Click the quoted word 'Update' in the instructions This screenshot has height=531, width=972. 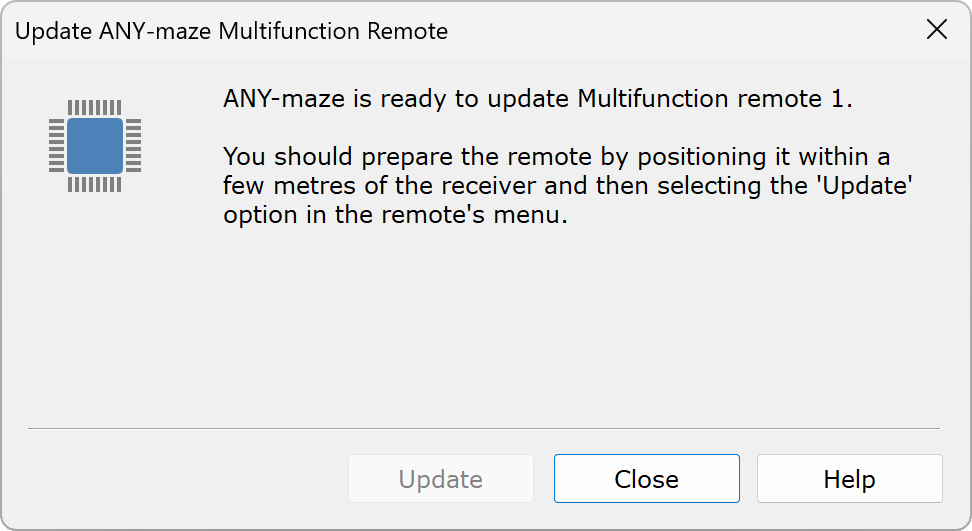click(866, 185)
